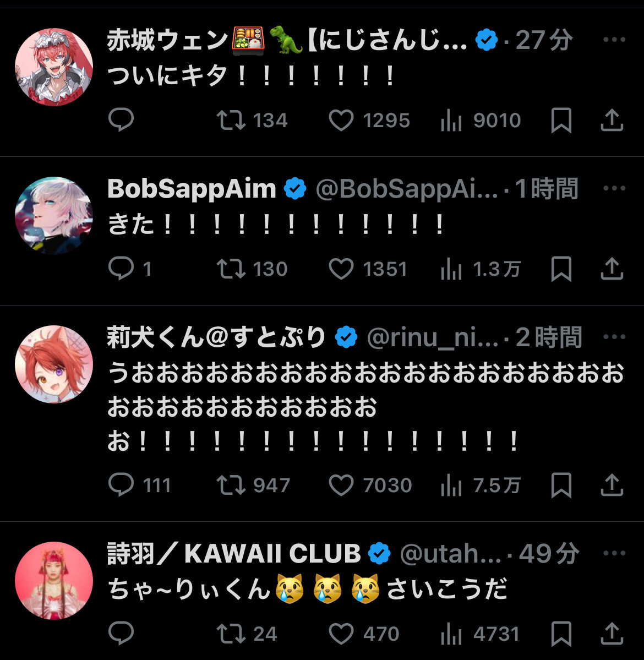The width and height of the screenshot is (644, 660).
Task: Reply to the 赤城ウェン tweet
Action: [121, 119]
